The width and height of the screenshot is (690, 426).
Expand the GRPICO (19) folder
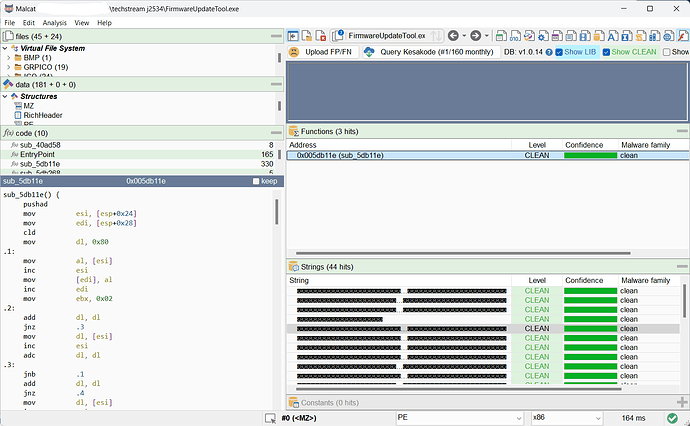[x=8, y=67]
